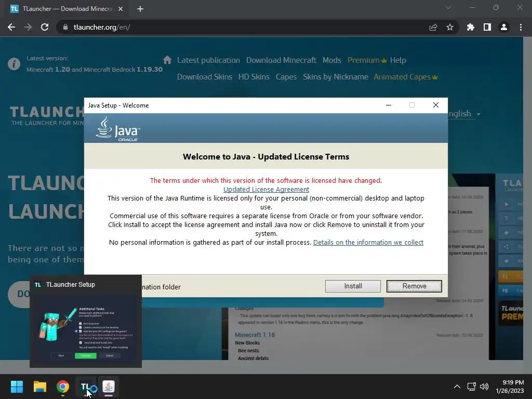This screenshot has height=399, width=532.
Task: Select the TLauncher Download Minecraft tab
Action: 66,9
